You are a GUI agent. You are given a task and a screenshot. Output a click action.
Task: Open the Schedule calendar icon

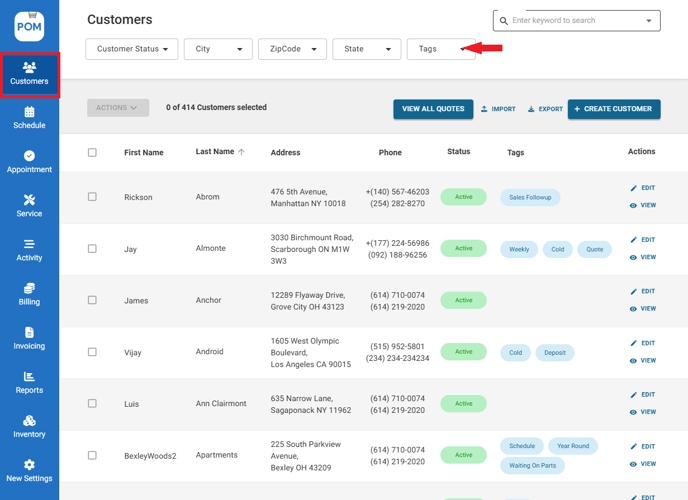pyautogui.click(x=29, y=113)
